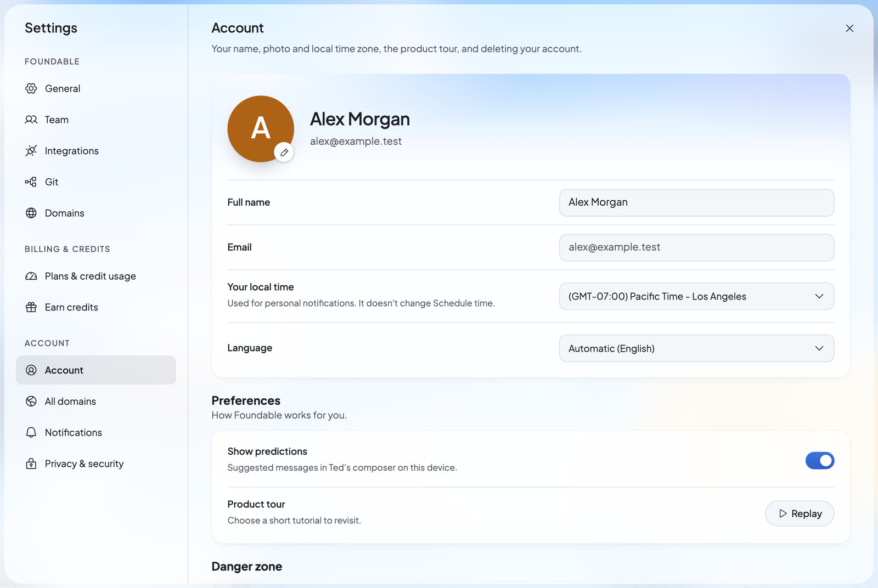Open the local time zone dropdown
The height and width of the screenshot is (588, 878).
[x=696, y=296]
